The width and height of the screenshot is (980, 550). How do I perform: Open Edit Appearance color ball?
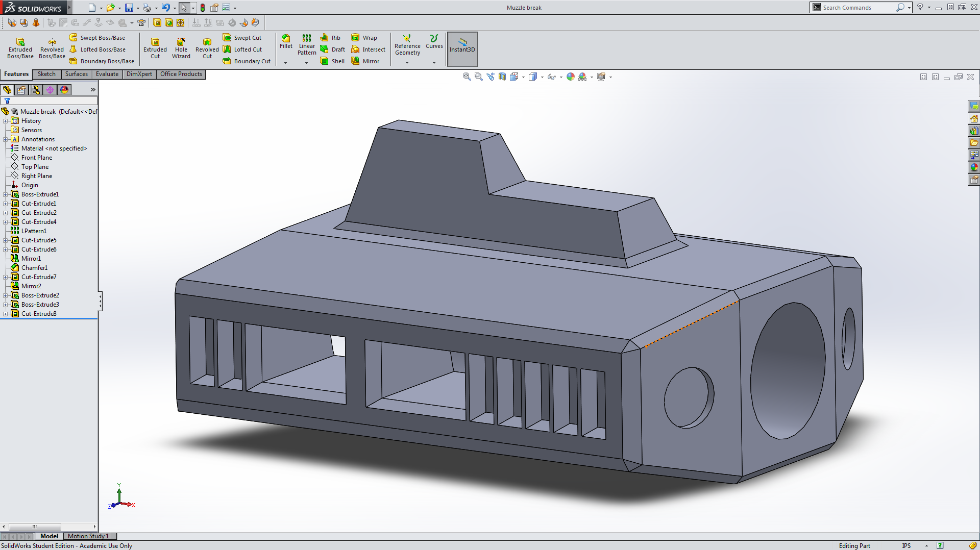click(x=571, y=77)
